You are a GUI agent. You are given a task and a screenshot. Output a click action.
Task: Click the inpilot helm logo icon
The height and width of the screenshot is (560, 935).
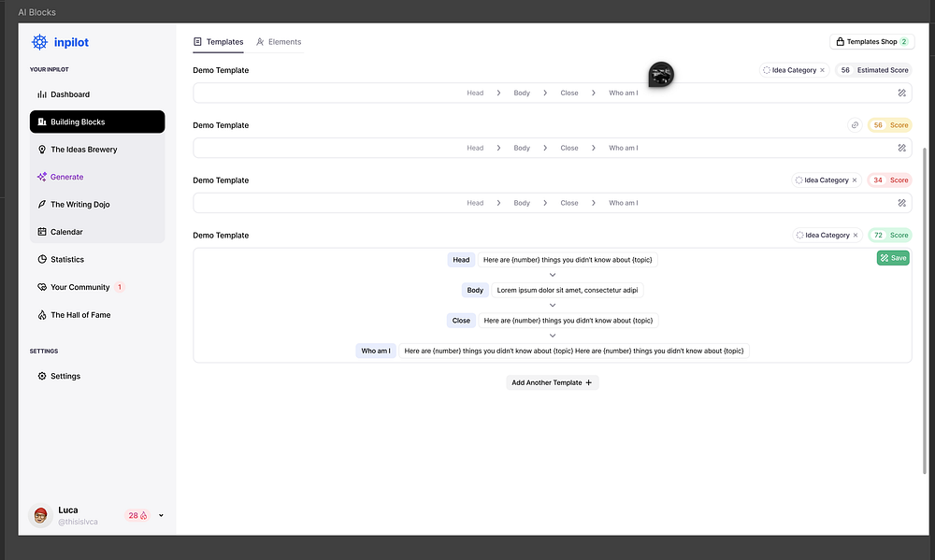(x=39, y=42)
